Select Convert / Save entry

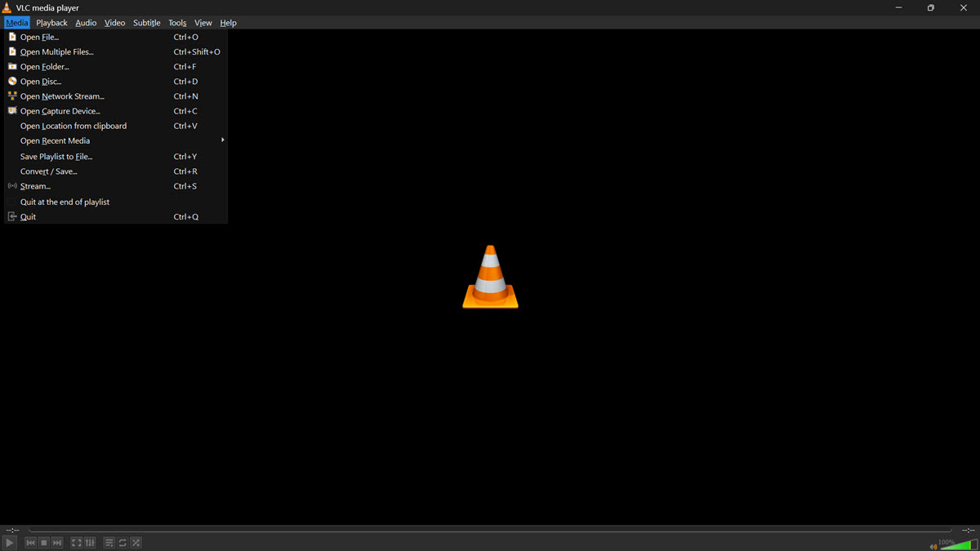click(x=115, y=171)
